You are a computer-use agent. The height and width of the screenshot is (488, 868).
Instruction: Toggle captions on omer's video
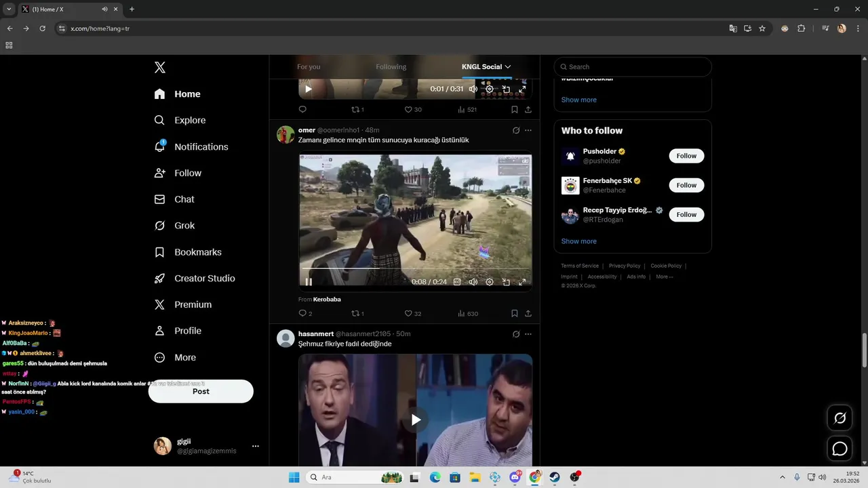[457, 282]
